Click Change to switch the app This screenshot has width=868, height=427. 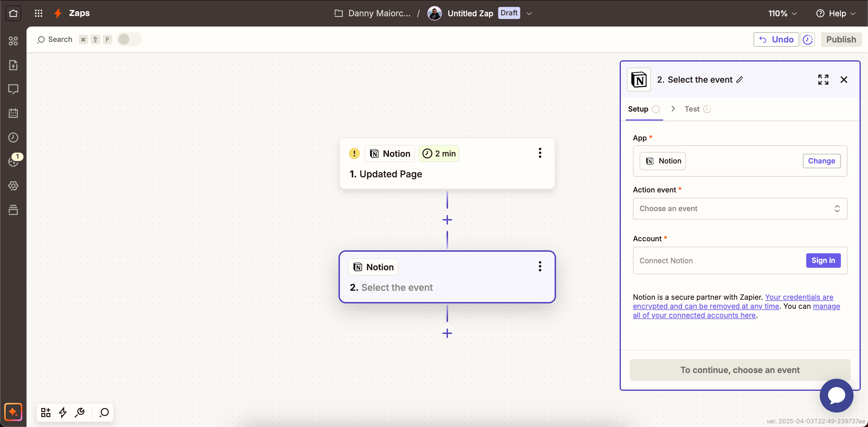tap(822, 161)
